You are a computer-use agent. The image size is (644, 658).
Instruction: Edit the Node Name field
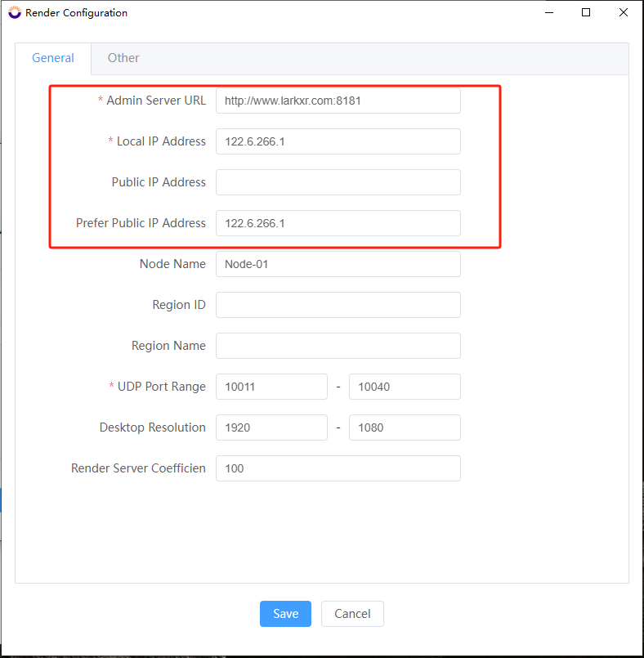click(338, 264)
